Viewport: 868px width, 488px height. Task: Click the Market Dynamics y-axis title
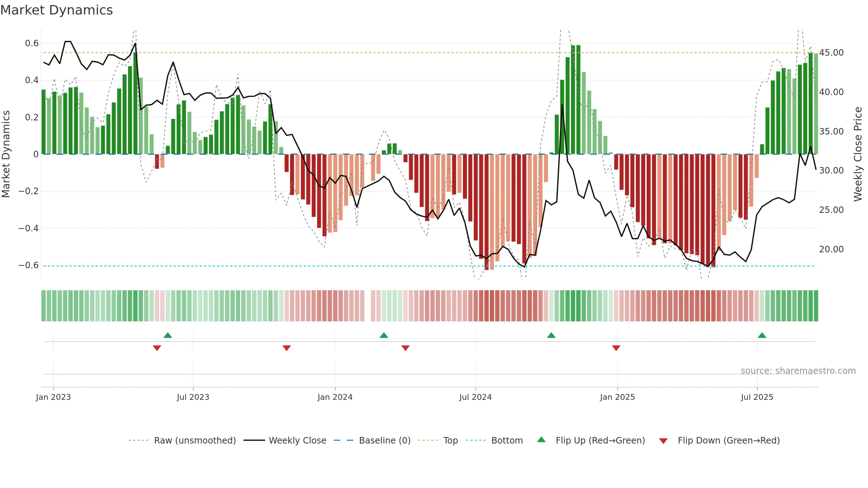pyautogui.click(x=6, y=154)
